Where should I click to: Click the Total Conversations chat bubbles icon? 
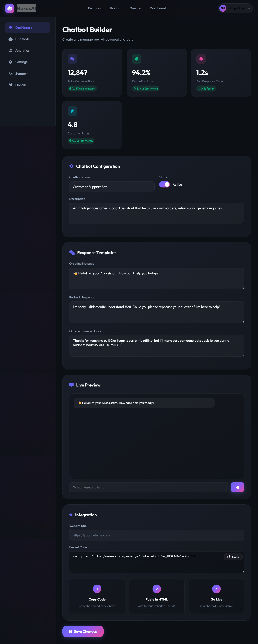[x=72, y=59]
